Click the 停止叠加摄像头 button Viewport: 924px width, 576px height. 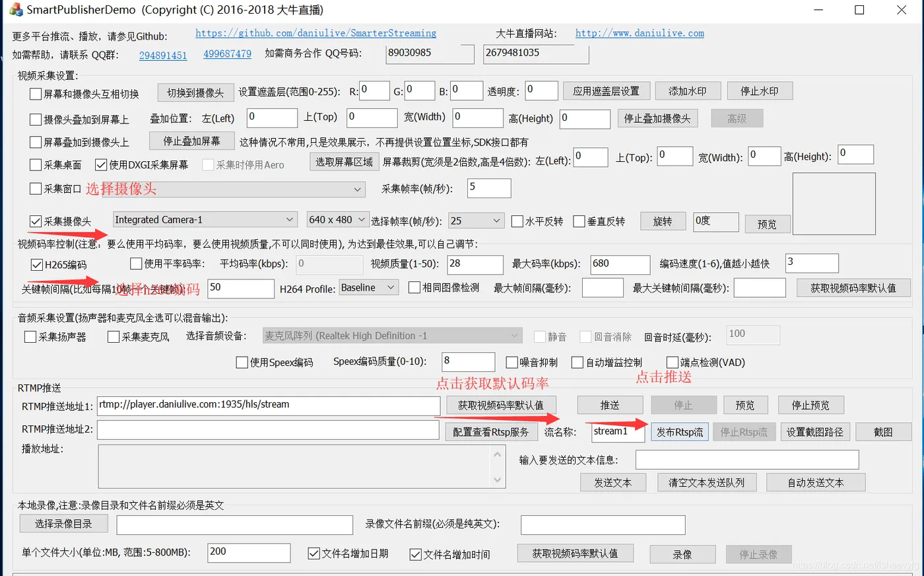tap(657, 118)
